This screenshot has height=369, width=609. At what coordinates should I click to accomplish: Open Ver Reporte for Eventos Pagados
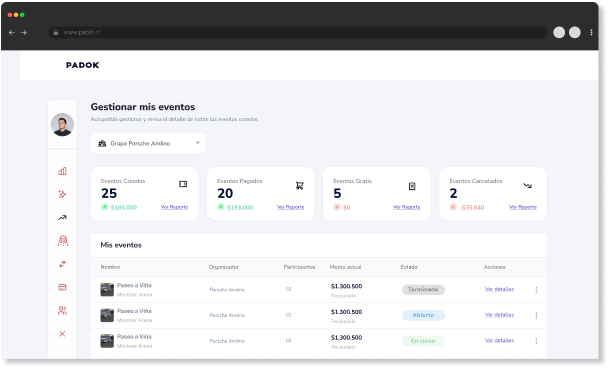click(291, 207)
